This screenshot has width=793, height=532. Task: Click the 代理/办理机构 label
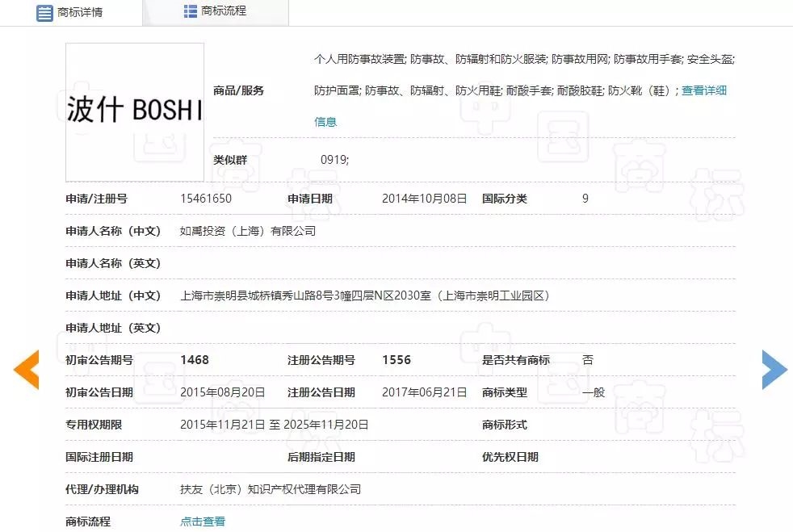(103, 489)
